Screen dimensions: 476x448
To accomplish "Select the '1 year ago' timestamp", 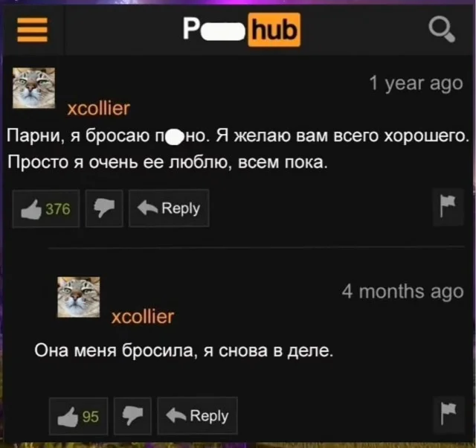I will point(416,83).
